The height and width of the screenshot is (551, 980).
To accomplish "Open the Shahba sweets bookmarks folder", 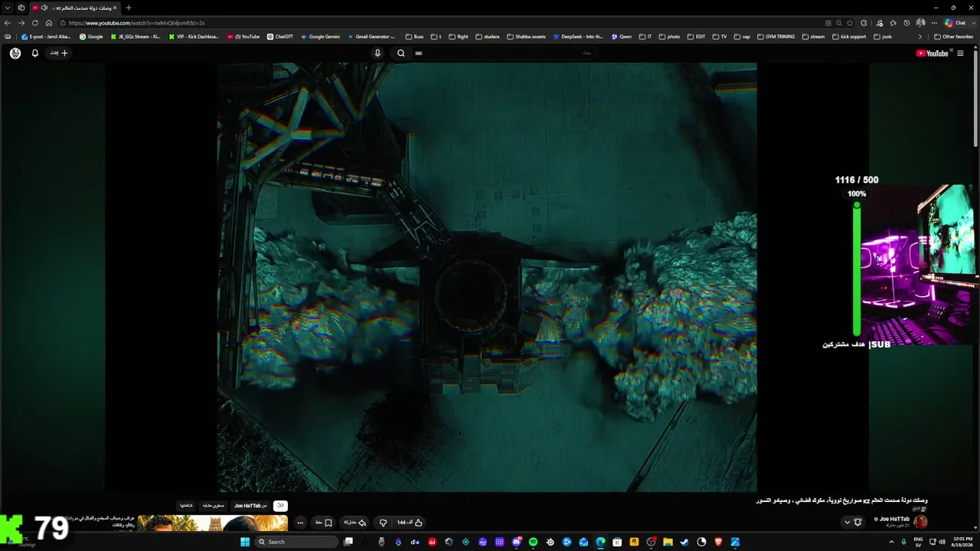I will (526, 37).
